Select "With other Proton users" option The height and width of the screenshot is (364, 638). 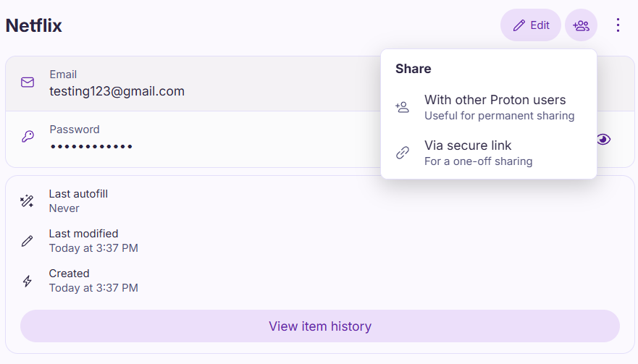[495, 107]
